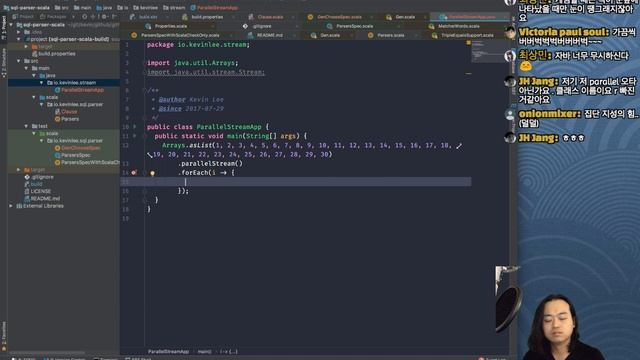Switch to the build.sbt editor tab
The image size is (640, 360).
(148, 17)
